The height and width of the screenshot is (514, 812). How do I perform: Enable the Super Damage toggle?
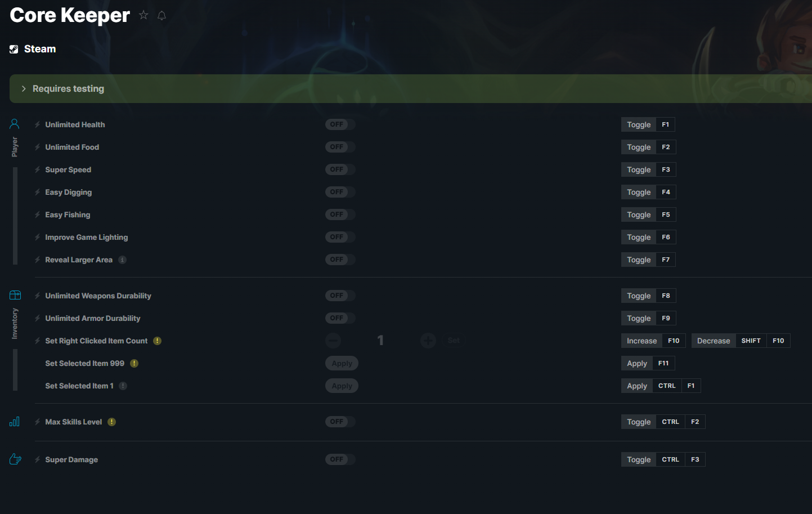(340, 459)
